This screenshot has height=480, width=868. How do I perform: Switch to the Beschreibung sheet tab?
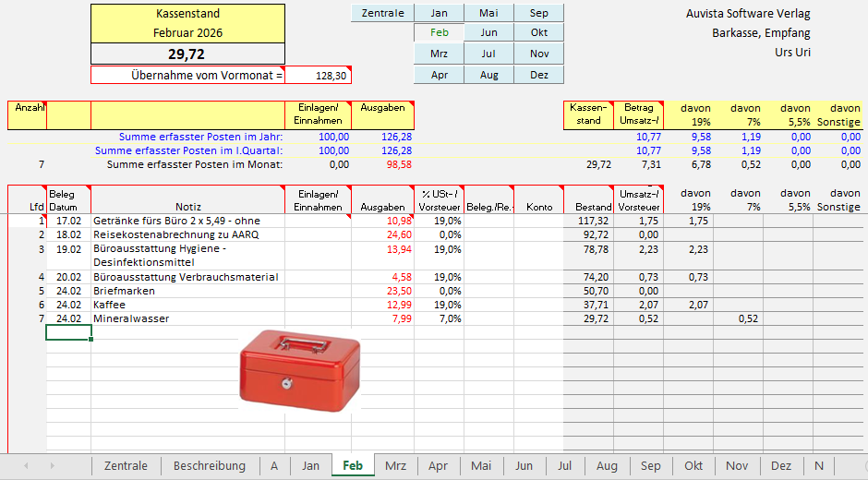click(210, 466)
